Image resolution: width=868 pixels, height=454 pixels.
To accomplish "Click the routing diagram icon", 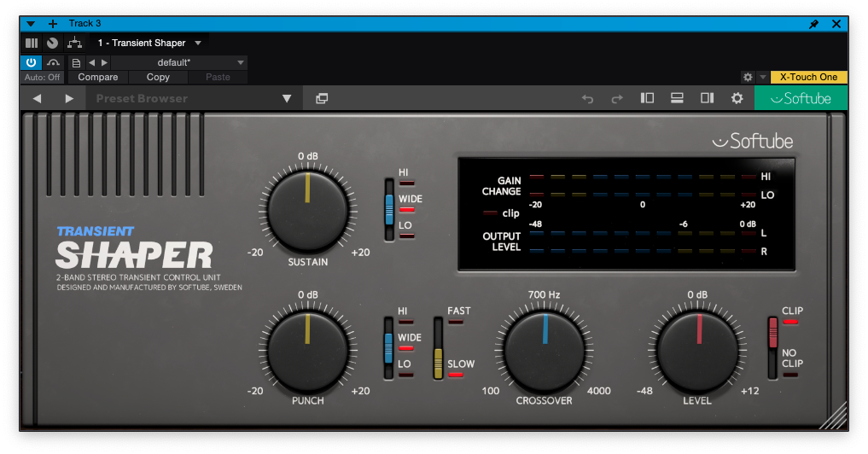I will 74,43.
